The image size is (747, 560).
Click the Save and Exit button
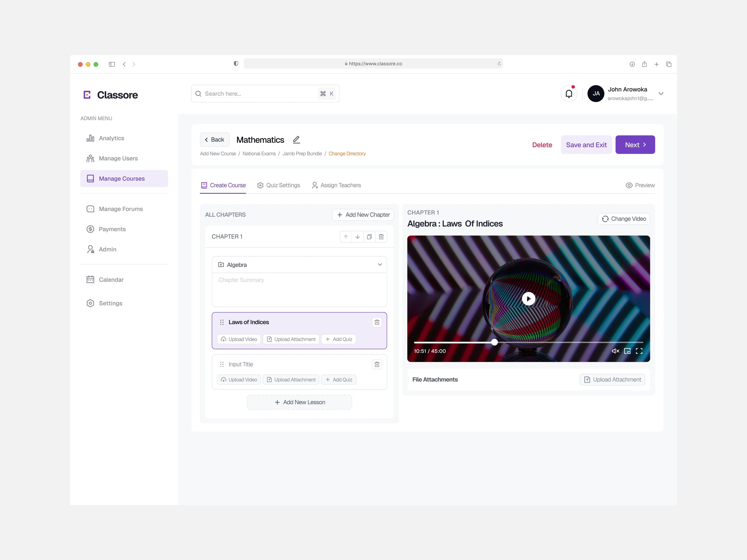coord(586,145)
